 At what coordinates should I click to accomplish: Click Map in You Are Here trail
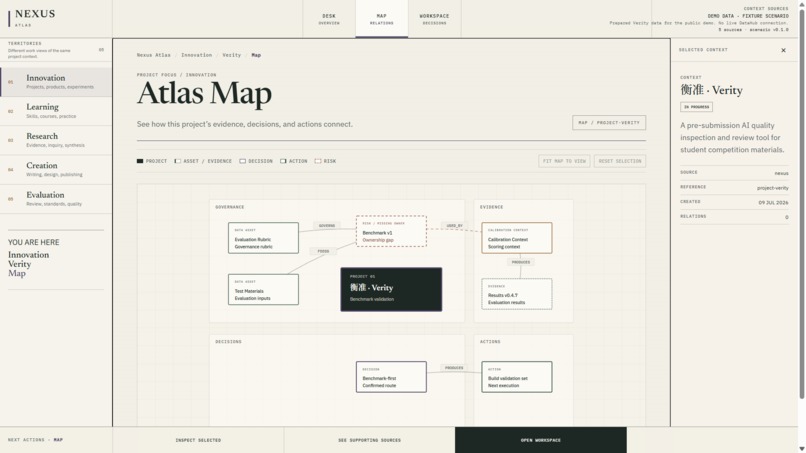[x=16, y=274]
